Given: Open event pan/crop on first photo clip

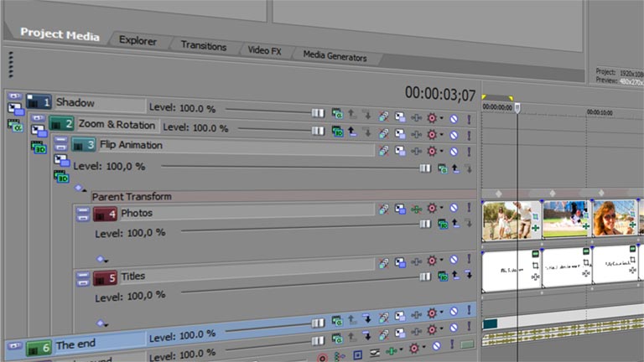Looking at the screenshot, I should coord(535,216).
